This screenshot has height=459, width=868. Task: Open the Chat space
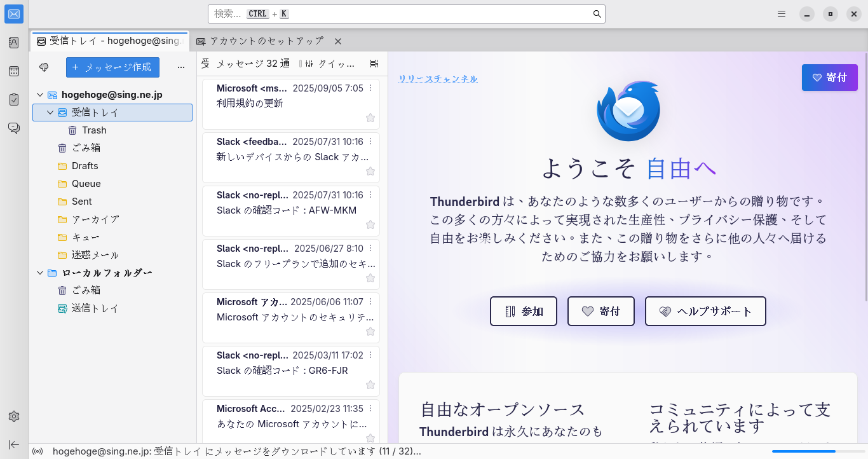pos(14,128)
